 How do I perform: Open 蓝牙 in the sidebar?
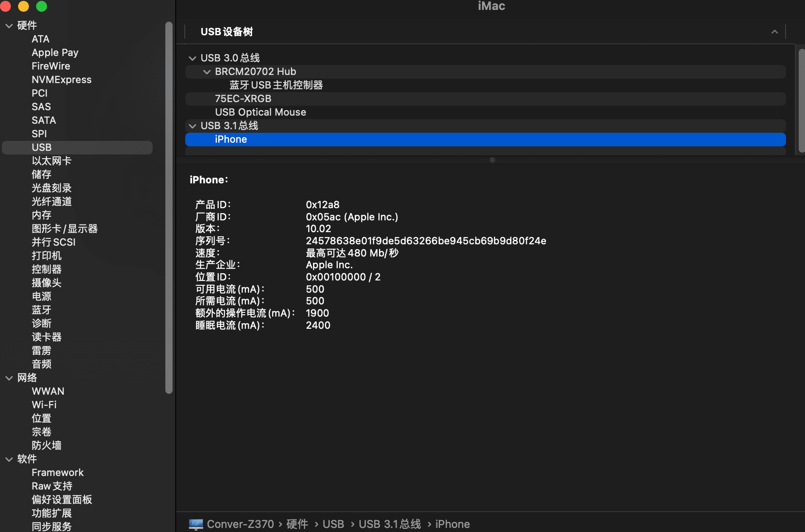coord(42,310)
